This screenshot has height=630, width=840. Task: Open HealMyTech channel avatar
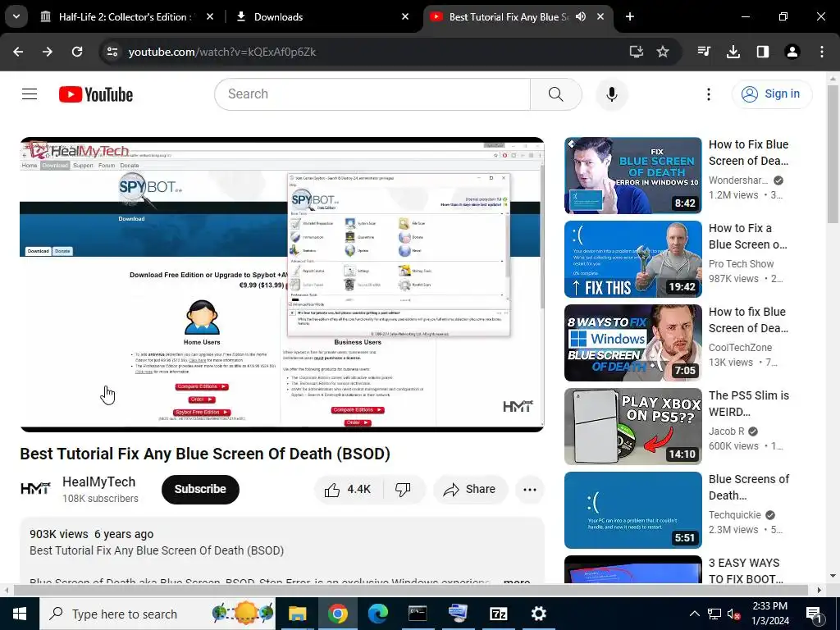(x=35, y=489)
